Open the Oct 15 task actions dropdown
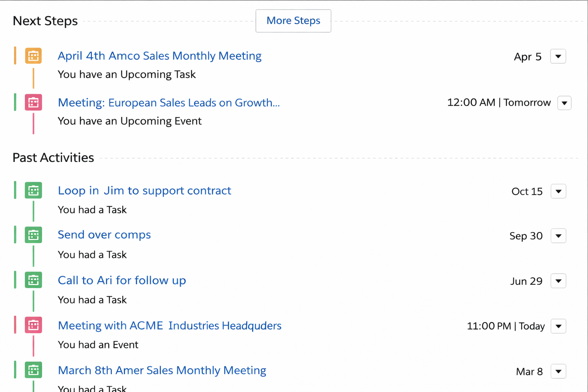The image size is (588, 392). [558, 191]
